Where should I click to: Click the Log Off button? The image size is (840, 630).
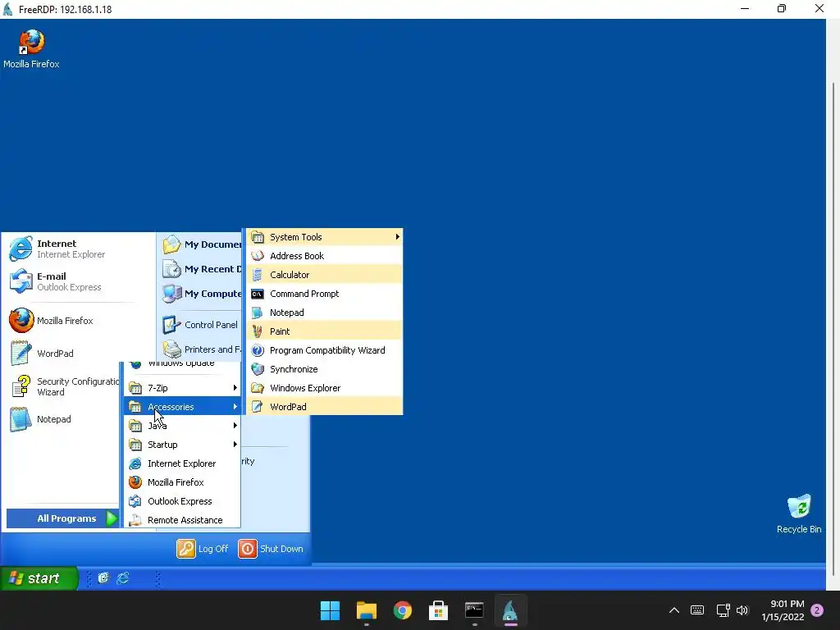pos(203,549)
